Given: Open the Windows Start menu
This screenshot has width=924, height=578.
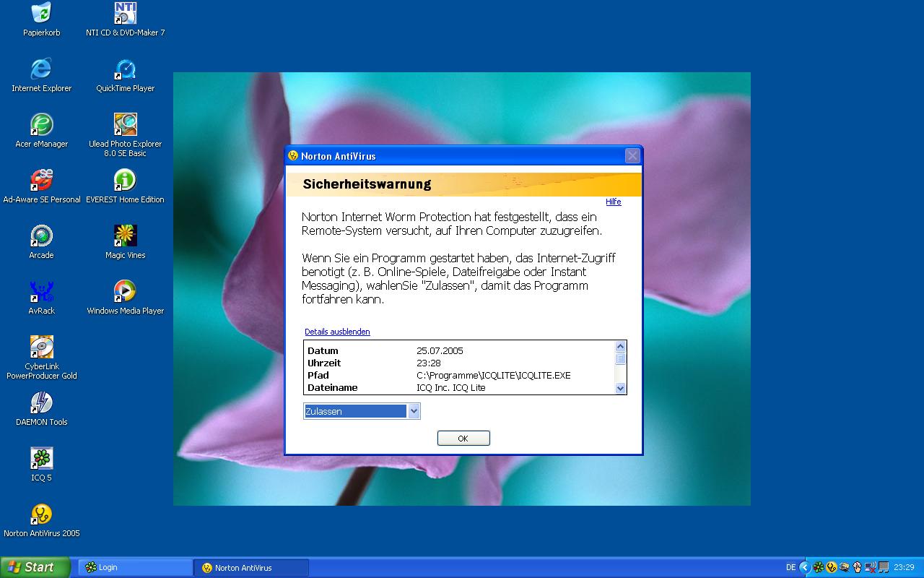Looking at the screenshot, I should tap(35, 568).
